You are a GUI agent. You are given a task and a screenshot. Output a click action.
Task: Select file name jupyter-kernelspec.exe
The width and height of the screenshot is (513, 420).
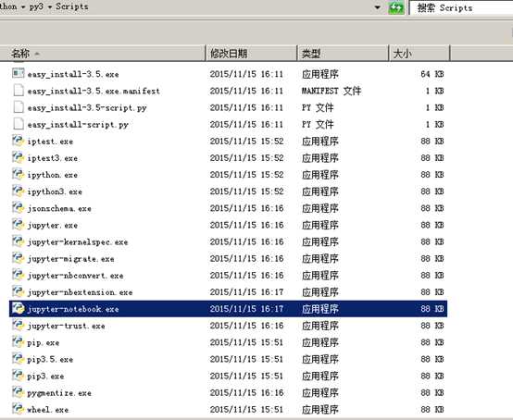coord(78,242)
